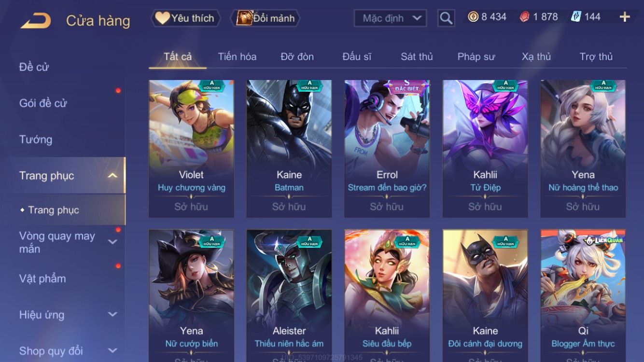644x362 pixels.
Task: Select the Tiến hóa tab
Action: click(237, 56)
